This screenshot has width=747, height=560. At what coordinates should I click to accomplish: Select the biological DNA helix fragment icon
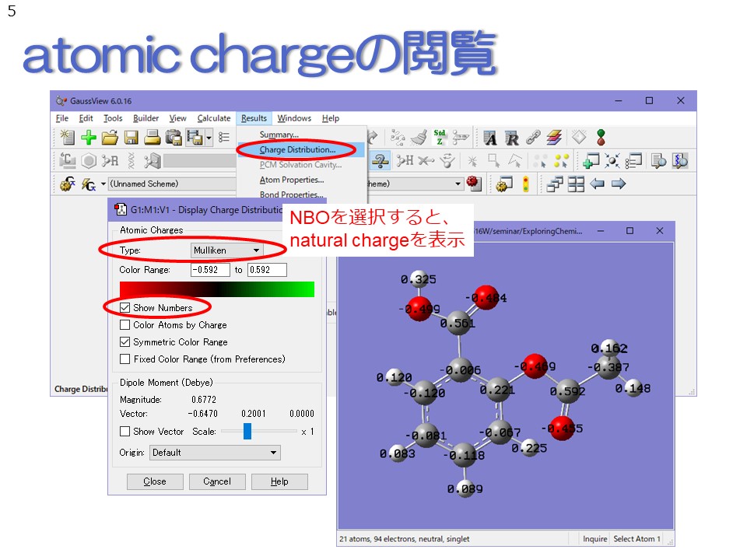coord(132,161)
